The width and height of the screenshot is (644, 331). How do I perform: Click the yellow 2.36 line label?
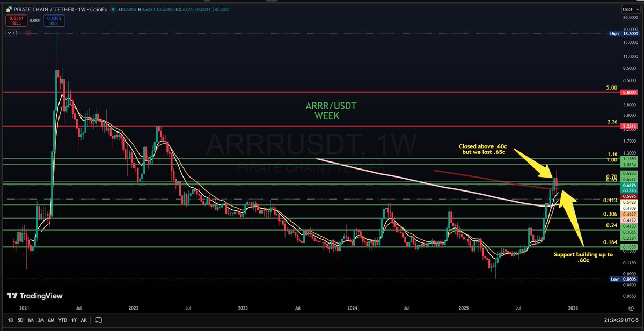click(x=613, y=122)
